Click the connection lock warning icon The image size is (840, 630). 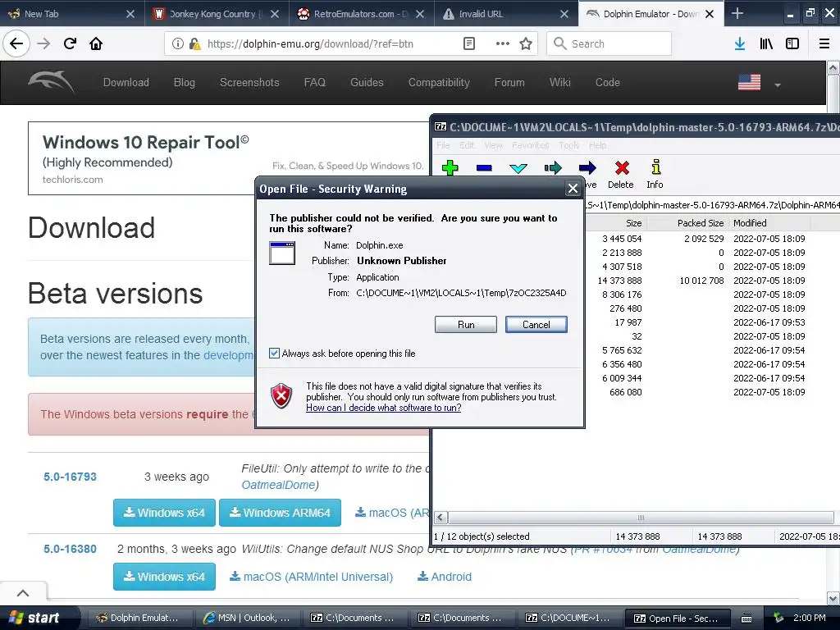point(195,43)
